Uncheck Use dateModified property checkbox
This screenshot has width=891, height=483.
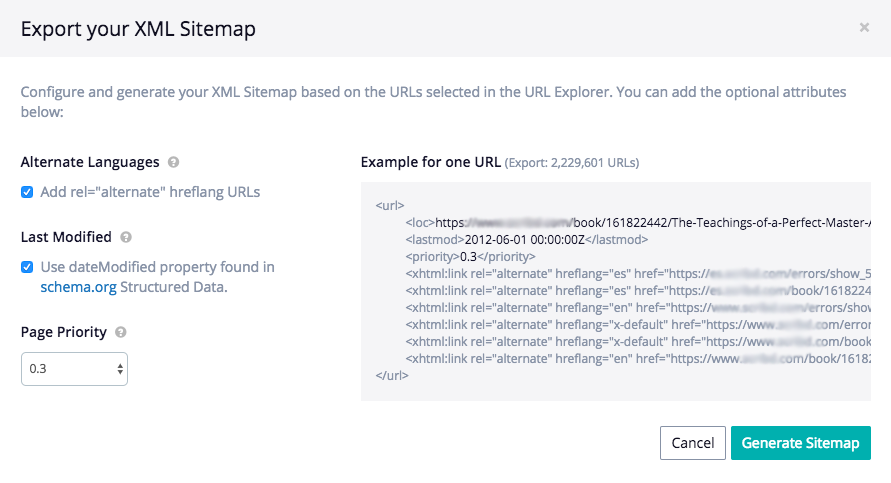[27, 268]
